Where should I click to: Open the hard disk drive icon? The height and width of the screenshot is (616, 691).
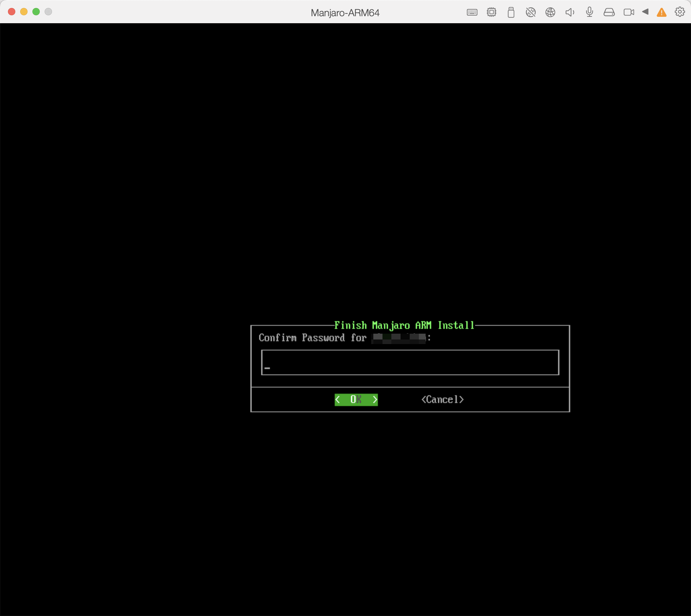click(x=609, y=13)
